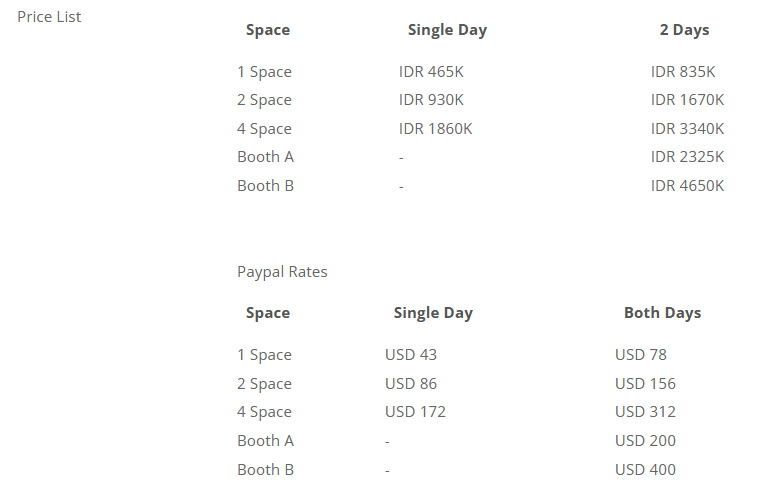Image resolution: width=783 pixels, height=495 pixels.
Task: Click IDR 930K price cell
Action: 431,100
